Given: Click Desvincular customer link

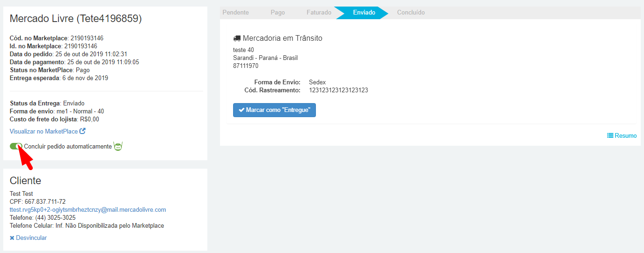Looking at the screenshot, I should point(28,238).
